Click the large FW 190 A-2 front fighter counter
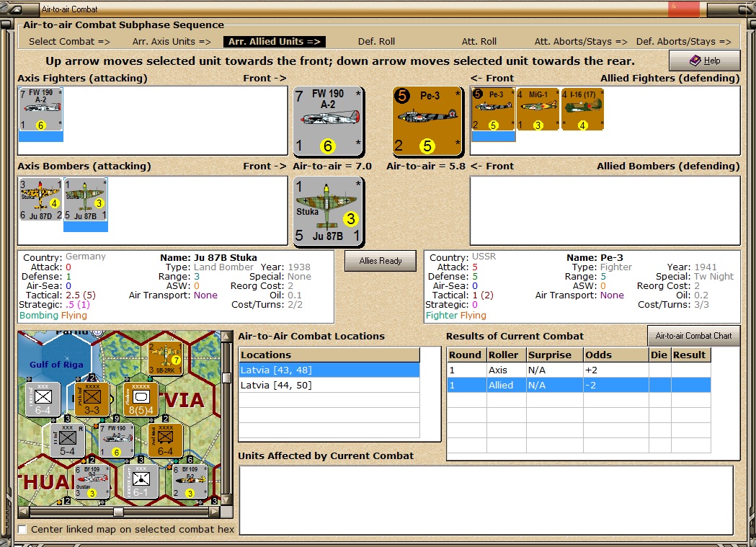Image resolution: width=756 pixels, height=547 pixels. pyautogui.click(x=329, y=121)
